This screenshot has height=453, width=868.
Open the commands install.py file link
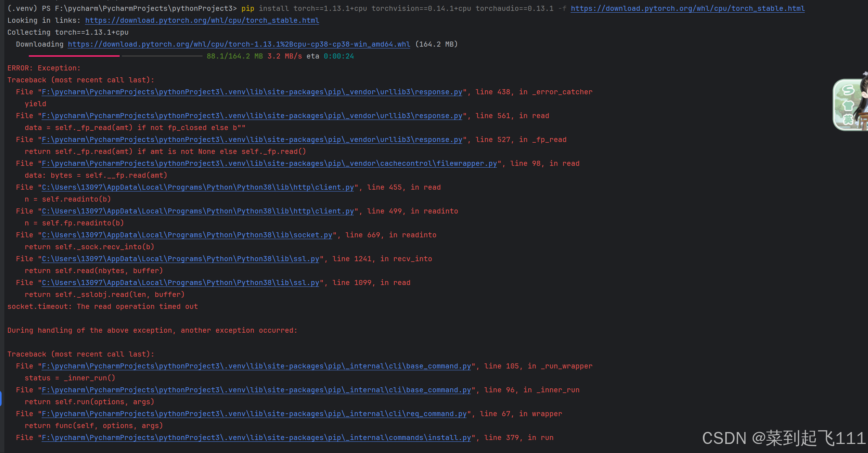[256, 437]
